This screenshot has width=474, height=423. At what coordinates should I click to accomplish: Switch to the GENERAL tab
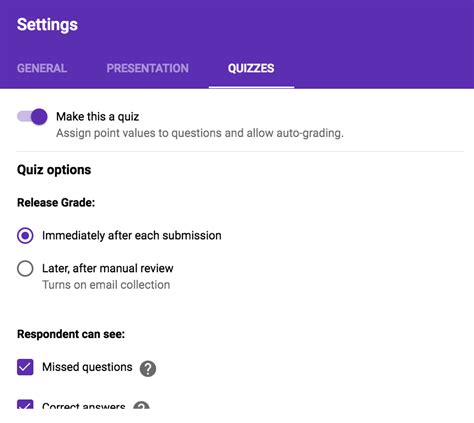point(42,68)
